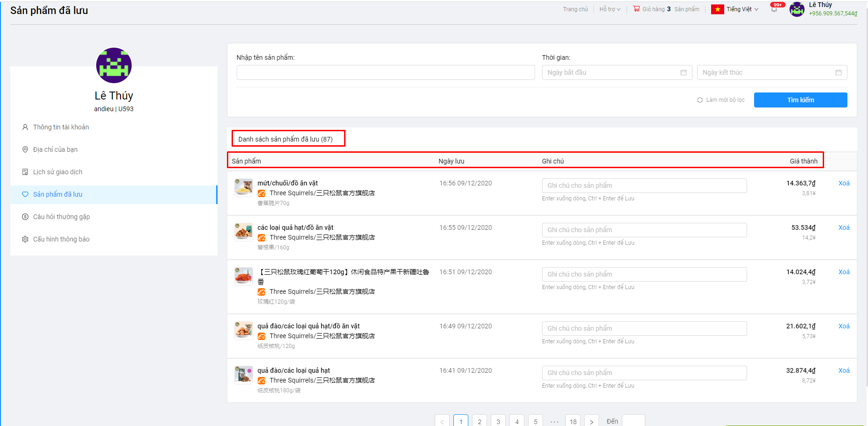Screen dimensions: 868x426
Task: Open Cấu hình thông báo settings
Action: [x=61, y=239]
